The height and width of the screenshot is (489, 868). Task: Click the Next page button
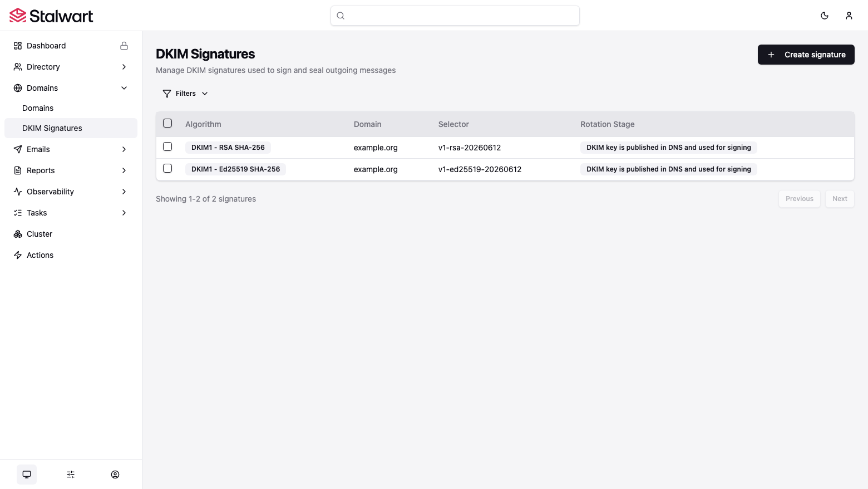840,199
